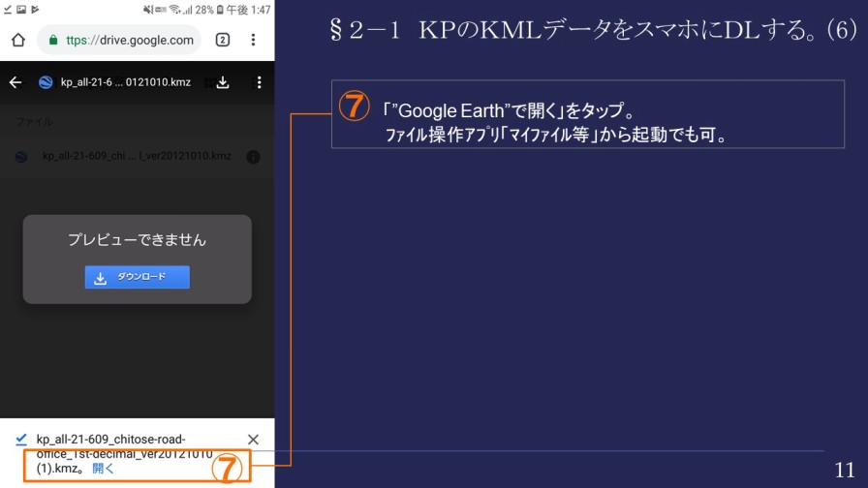Tap the info icon beside the kmz file

253,157
